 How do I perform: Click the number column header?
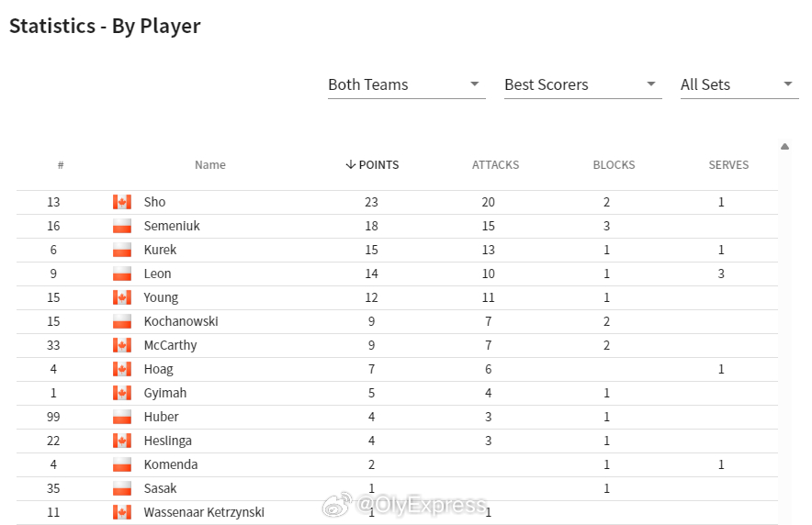[x=61, y=165]
